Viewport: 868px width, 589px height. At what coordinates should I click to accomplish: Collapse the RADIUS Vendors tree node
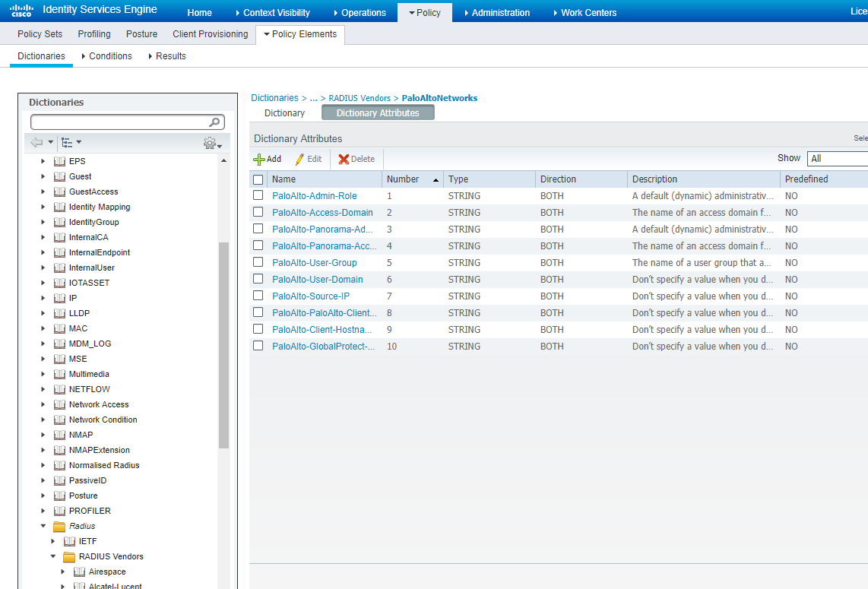click(x=53, y=556)
